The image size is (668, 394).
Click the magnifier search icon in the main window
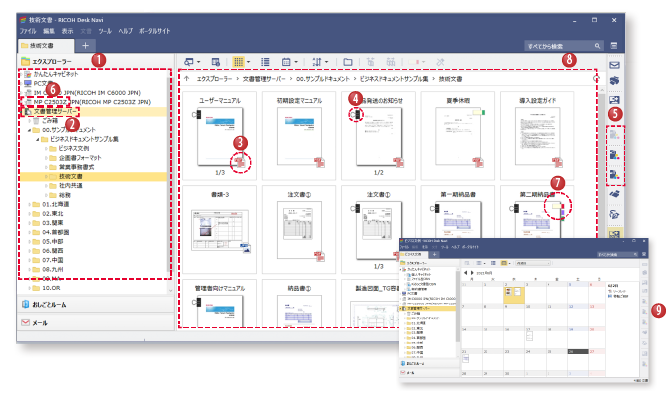597,46
